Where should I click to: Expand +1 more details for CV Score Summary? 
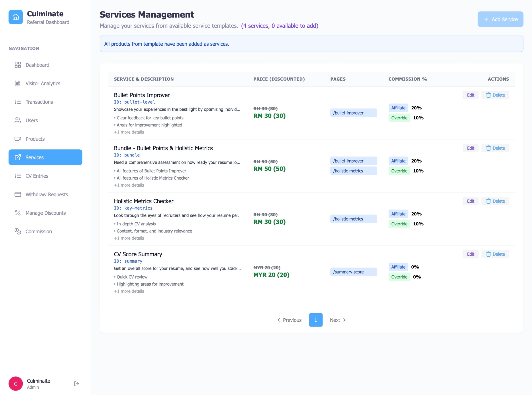[x=129, y=291]
